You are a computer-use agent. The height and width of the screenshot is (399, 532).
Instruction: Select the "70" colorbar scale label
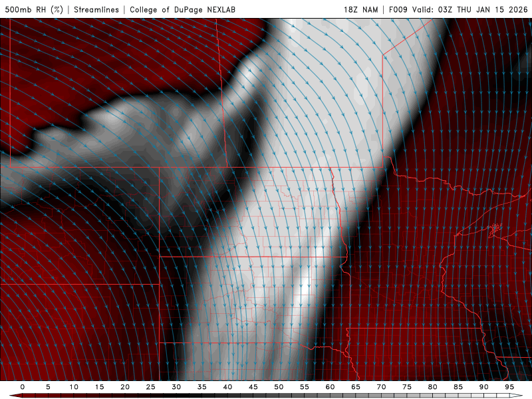click(381, 387)
